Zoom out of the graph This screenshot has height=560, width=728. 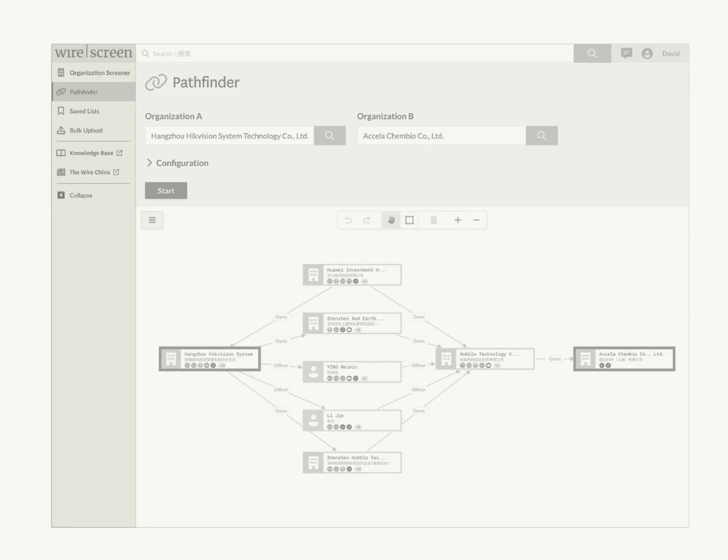[477, 220]
